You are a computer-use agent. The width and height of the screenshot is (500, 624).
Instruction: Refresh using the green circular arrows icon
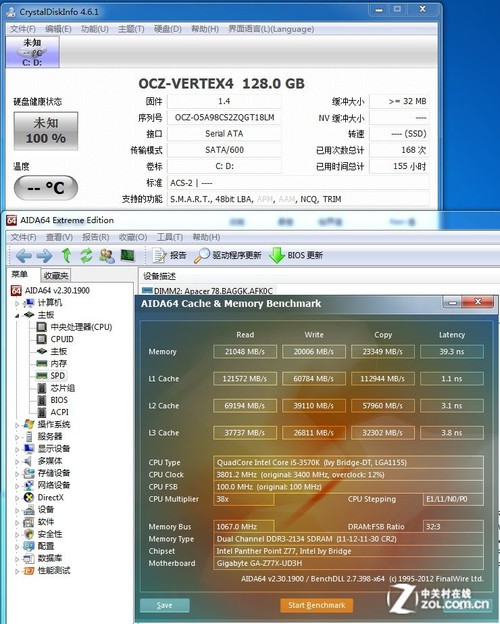pos(86,255)
